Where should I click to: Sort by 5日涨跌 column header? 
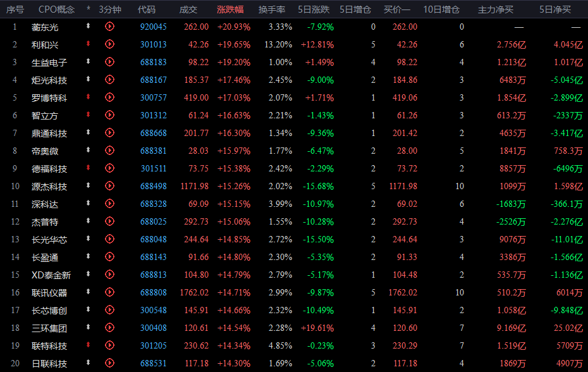coord(314,9)
